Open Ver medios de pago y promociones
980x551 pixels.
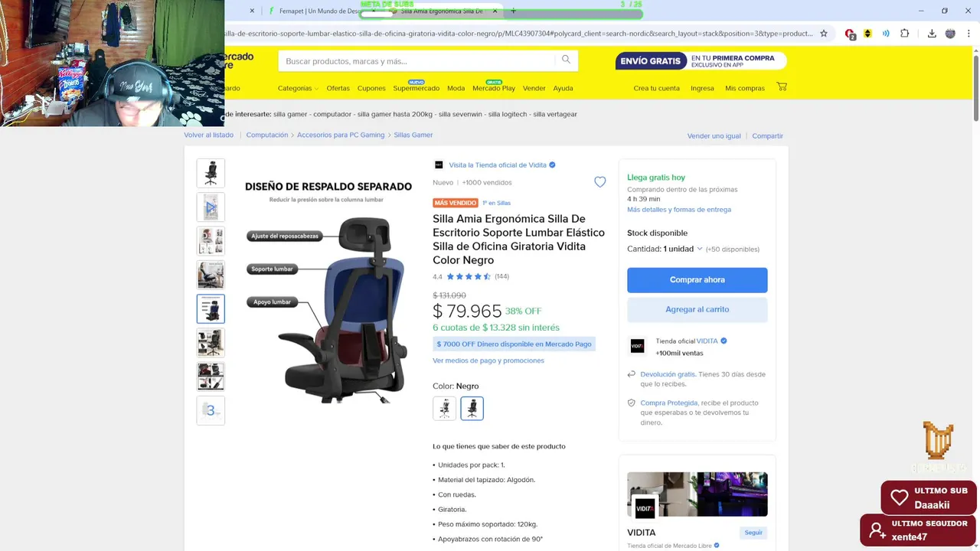[x=488, y=360]
